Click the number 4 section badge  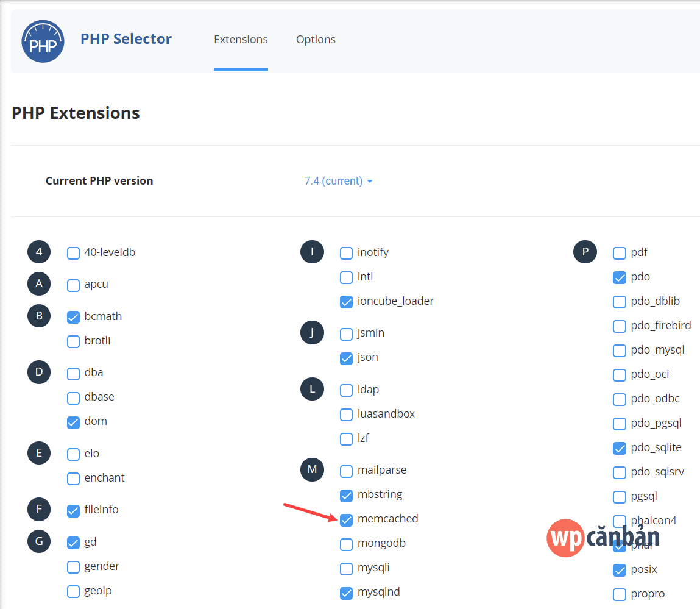pos(39,252)
